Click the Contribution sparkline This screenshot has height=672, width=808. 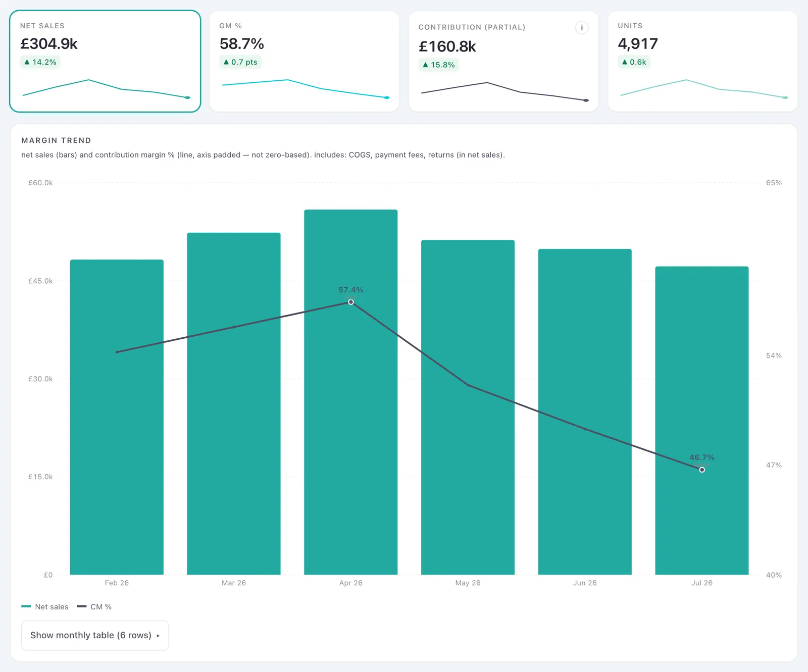[x=504, y=91]
